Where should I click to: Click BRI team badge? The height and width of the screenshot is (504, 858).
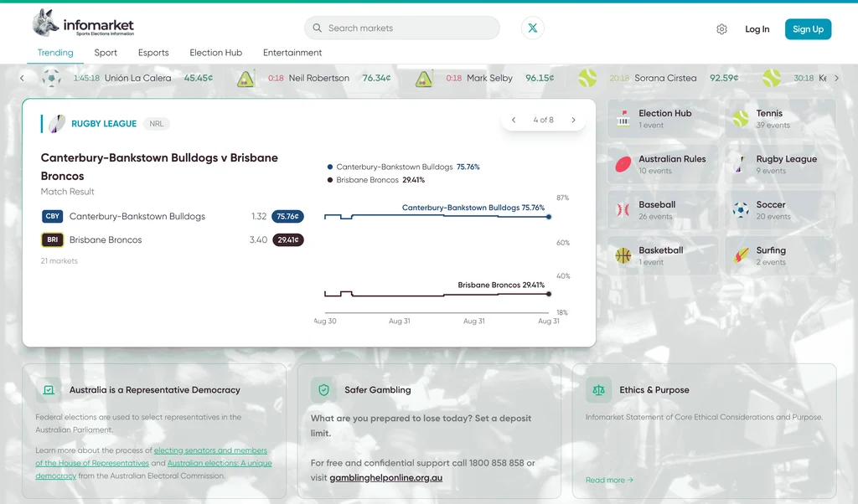[x=53, y=240]
